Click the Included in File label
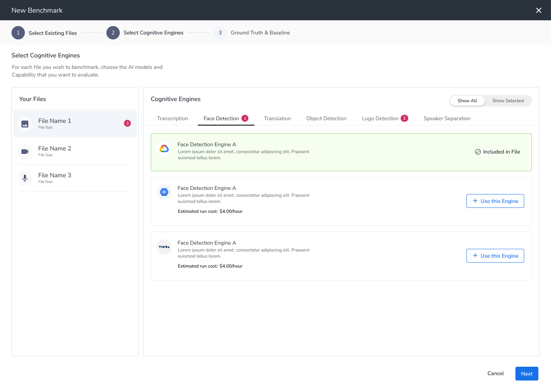 502,152
